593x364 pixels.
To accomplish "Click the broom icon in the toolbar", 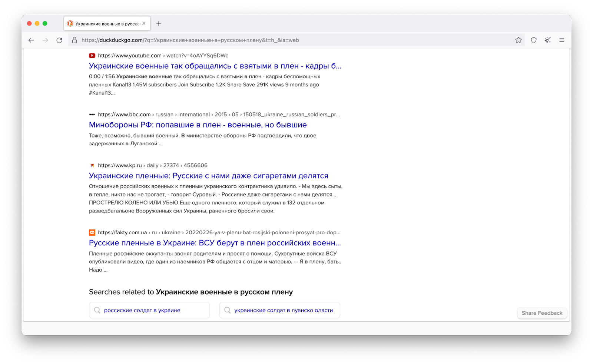I will (x=547, y=40).
